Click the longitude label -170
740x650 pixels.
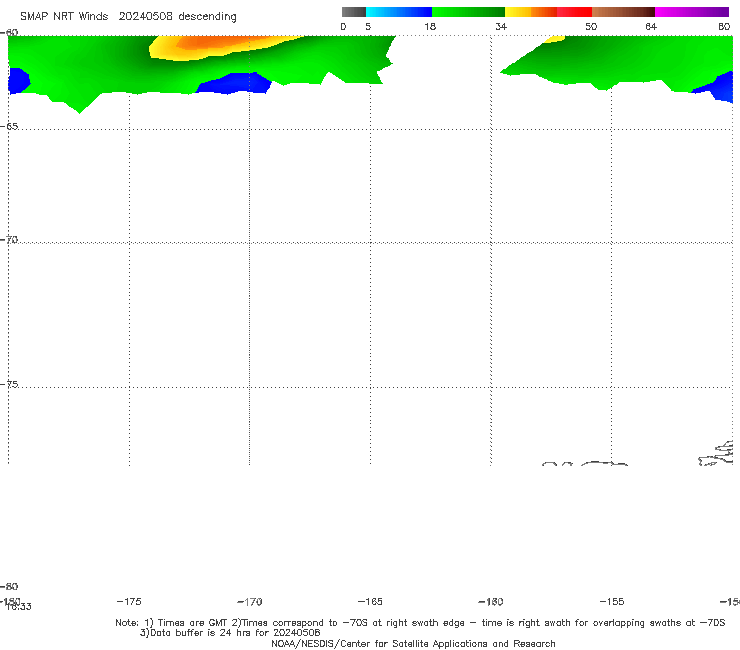250,602
